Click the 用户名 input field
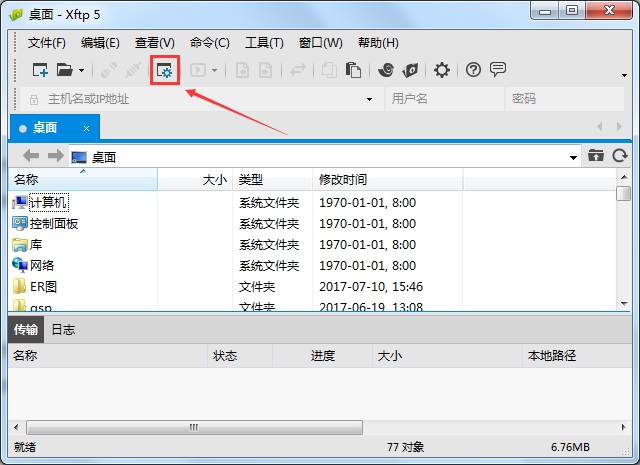 (x=444, y=99)
